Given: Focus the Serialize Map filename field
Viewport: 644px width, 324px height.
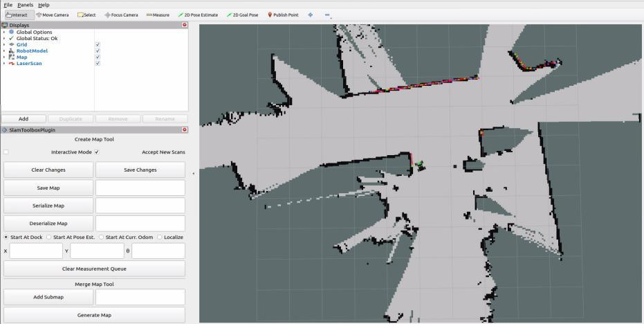Looking at the screenshot, I should [140, 206].
